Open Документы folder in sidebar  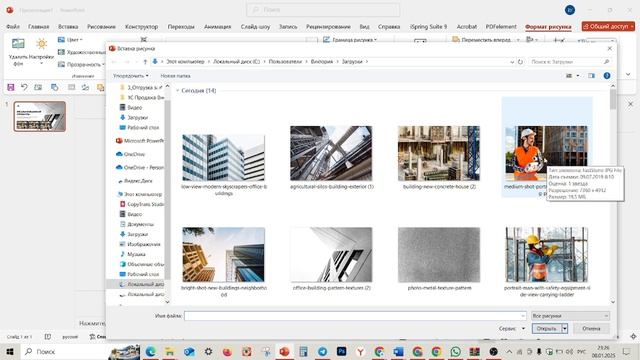coord(137,224)
